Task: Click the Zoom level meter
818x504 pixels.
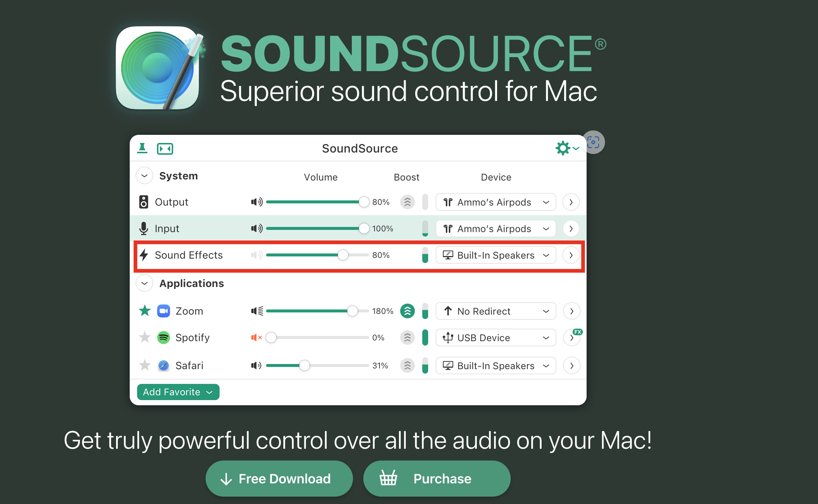Action: click(425, 311)
